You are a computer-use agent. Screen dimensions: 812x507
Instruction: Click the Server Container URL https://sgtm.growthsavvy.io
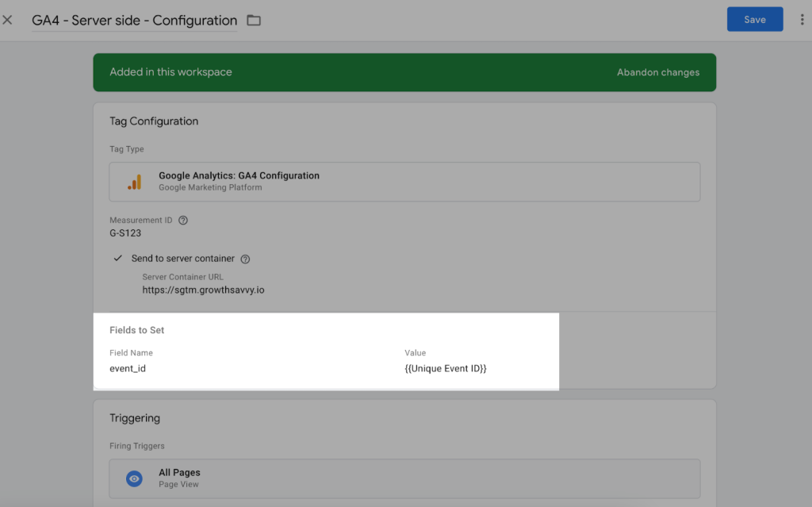[x=203, y=290]
